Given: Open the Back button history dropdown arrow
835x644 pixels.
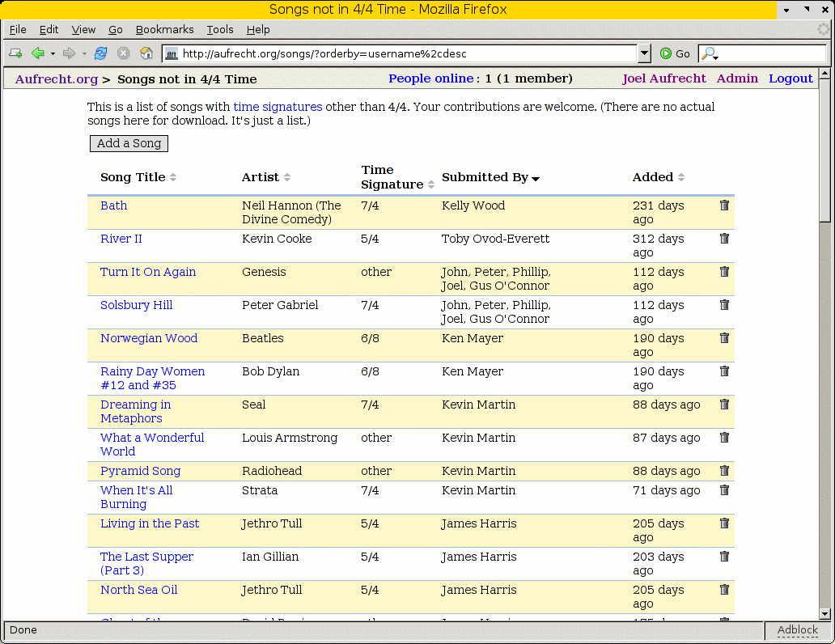Looking at the screenshot, I should 53,53.
